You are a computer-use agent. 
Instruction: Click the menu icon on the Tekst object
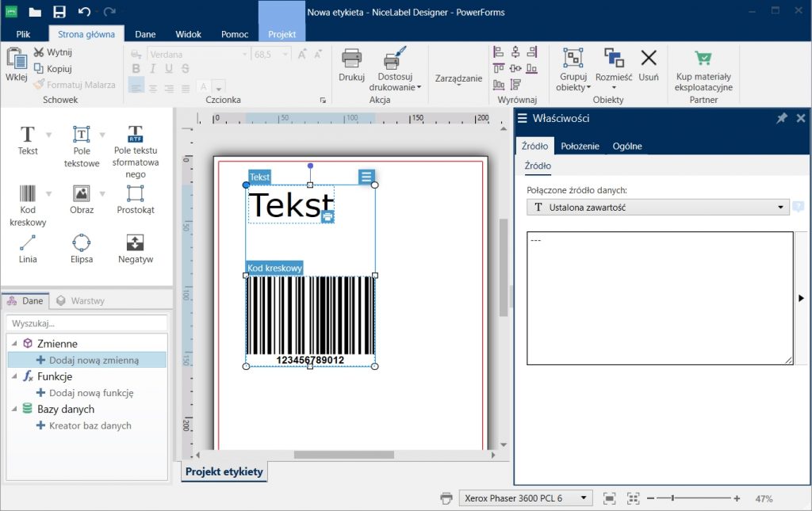click(x=366, y=177)
